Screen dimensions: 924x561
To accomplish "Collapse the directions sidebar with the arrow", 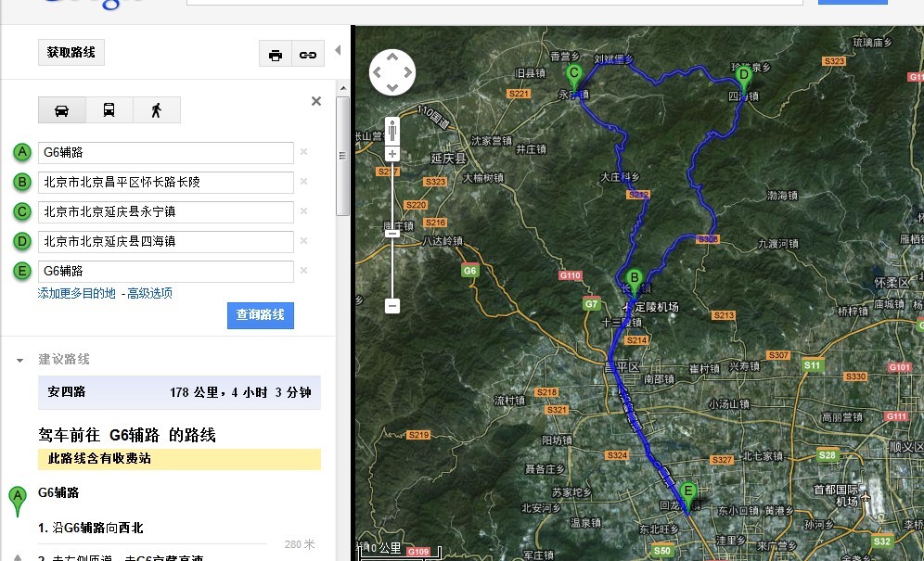I will coord(338,49).
